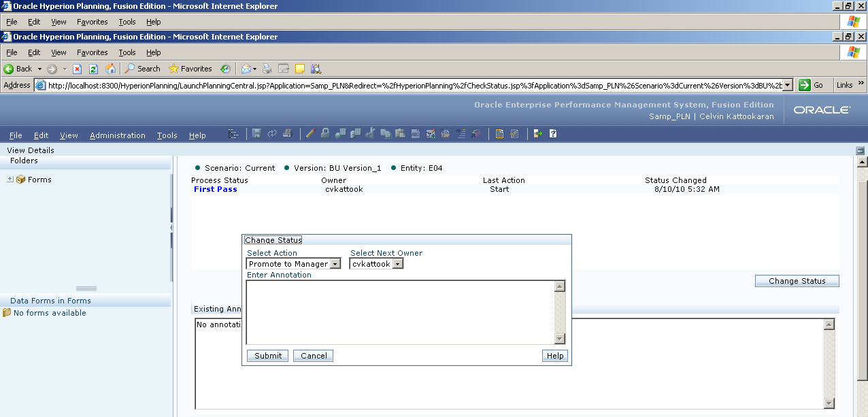Expand the Links toolbar chevron
The image size is (868, 417).
(x=861, y=84)
